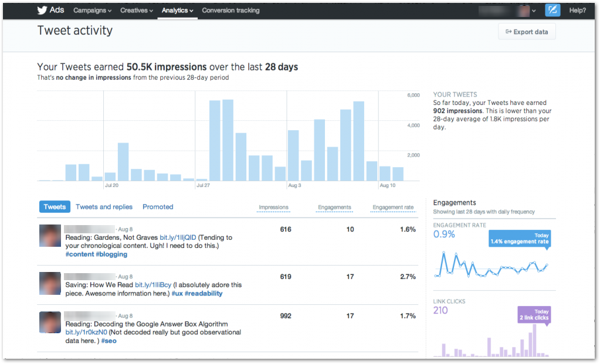Click the Impressions column header
600x364 pixels.
point(273,207)
